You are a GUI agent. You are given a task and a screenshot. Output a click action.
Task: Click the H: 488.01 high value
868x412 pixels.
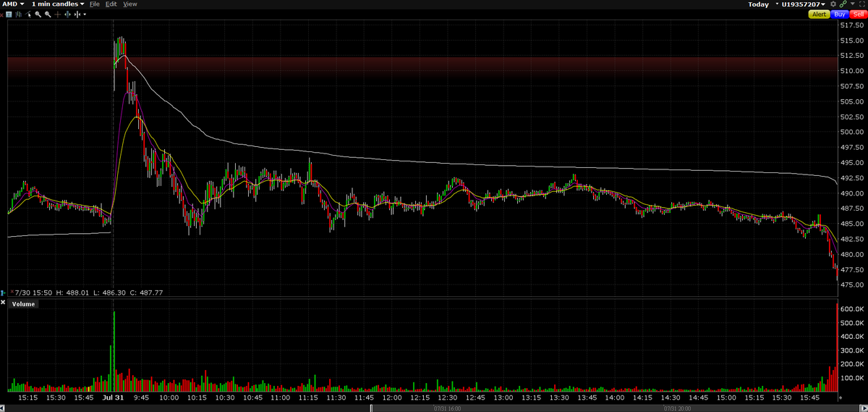tap(72, 293)
